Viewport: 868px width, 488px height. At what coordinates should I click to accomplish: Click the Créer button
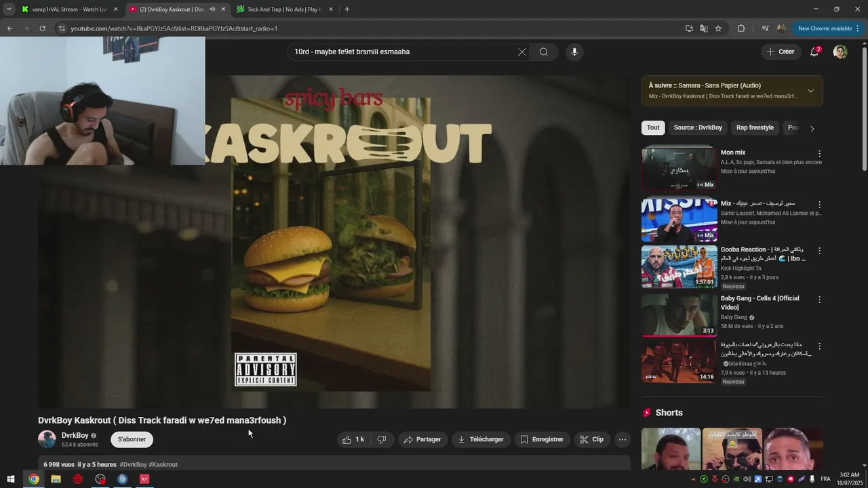coord(780,52)
